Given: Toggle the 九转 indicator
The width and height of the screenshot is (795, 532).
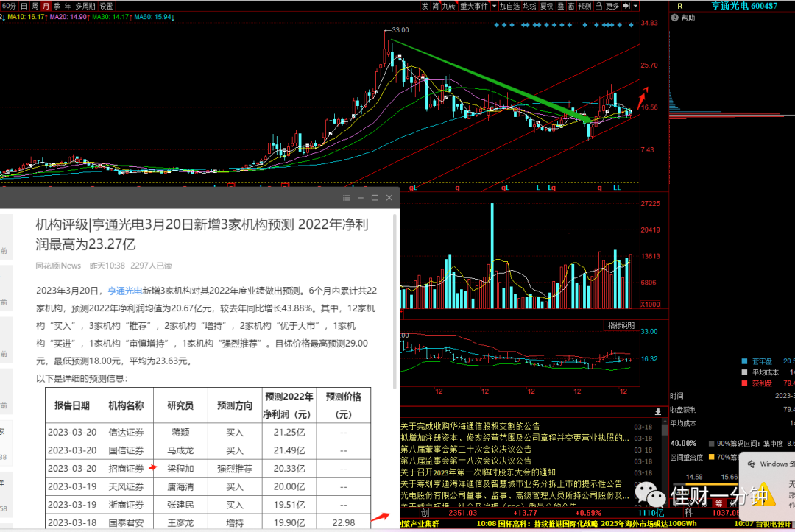Looking at the screenshot, I should [449, 6].
